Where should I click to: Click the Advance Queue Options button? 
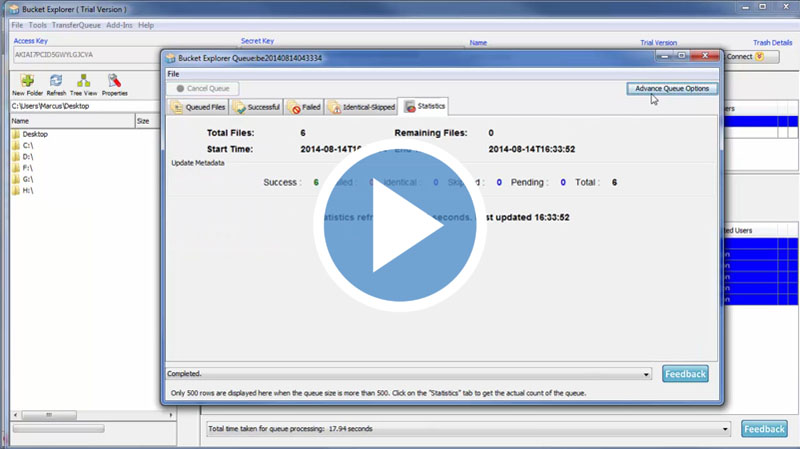(x=671, y=88)
